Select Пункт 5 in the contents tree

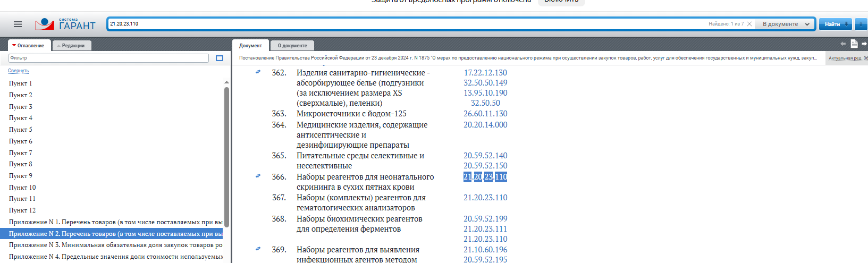[x=21, y=130]
